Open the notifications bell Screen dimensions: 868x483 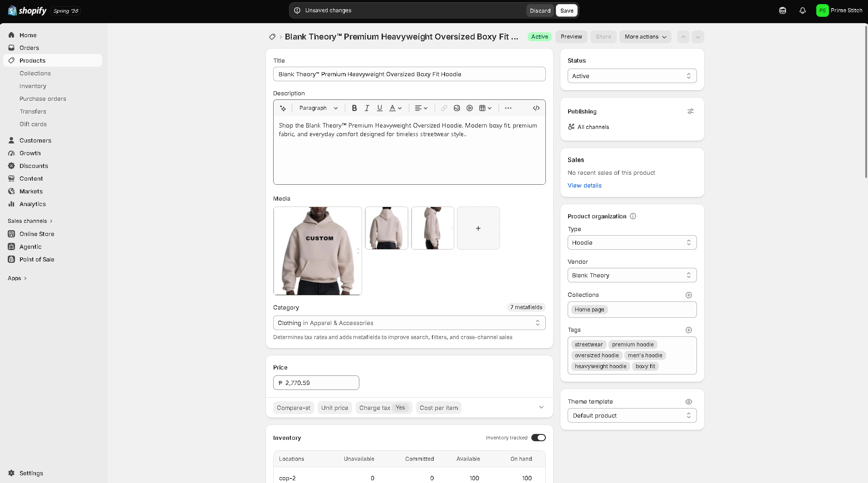803,10
